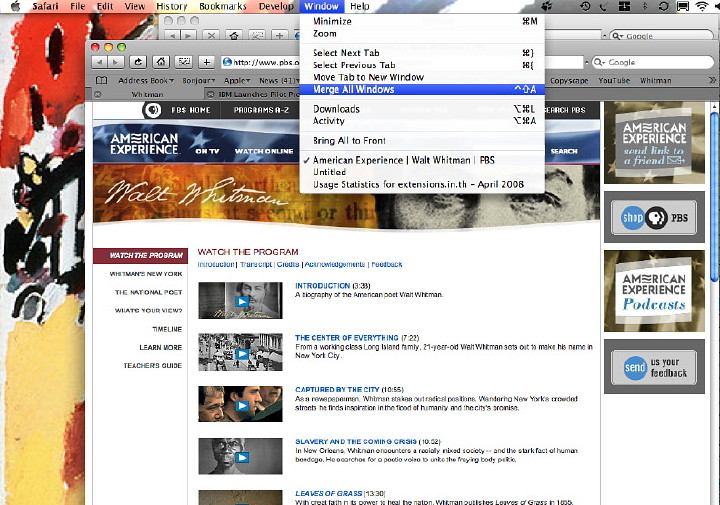Open the History menu
Screen dimensions: 720x505
[x=172, y=6]
